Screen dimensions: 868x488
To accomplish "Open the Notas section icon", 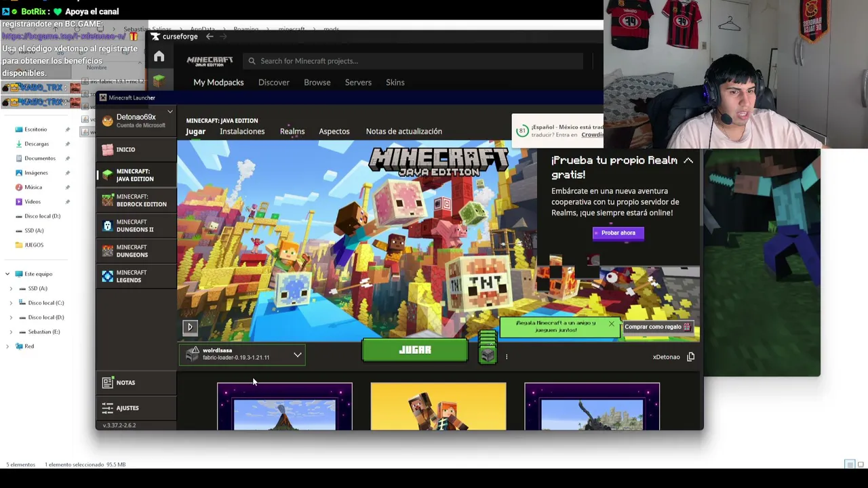I will 108,382.
